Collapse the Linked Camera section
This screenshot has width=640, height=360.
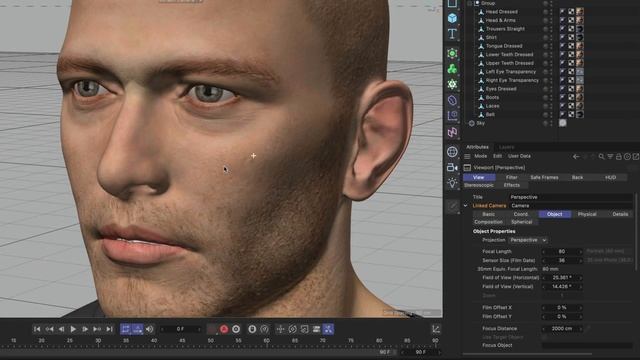pyautogui.click(x=466, y=206)
